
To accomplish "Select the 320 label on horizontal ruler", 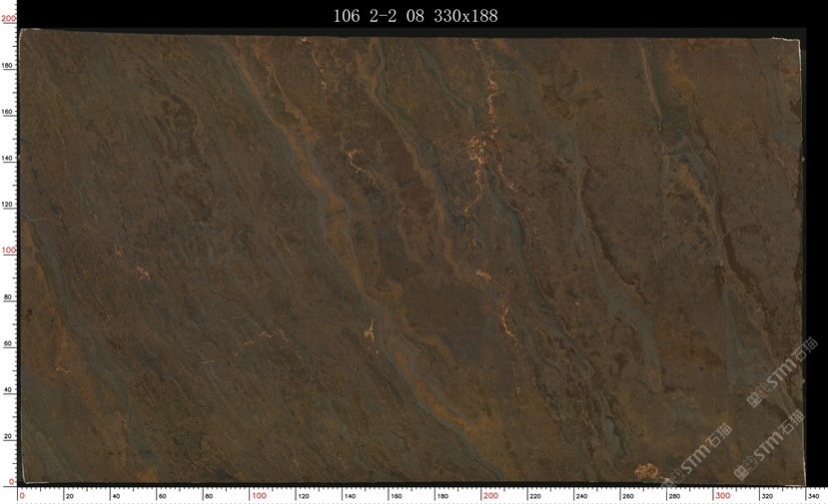I will click(x=766, y=495).
